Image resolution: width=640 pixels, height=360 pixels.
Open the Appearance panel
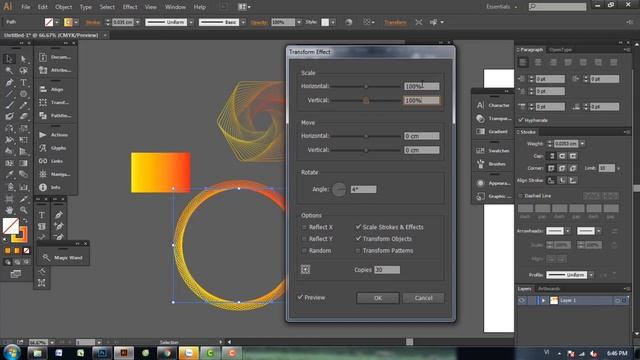click(493, 183)
